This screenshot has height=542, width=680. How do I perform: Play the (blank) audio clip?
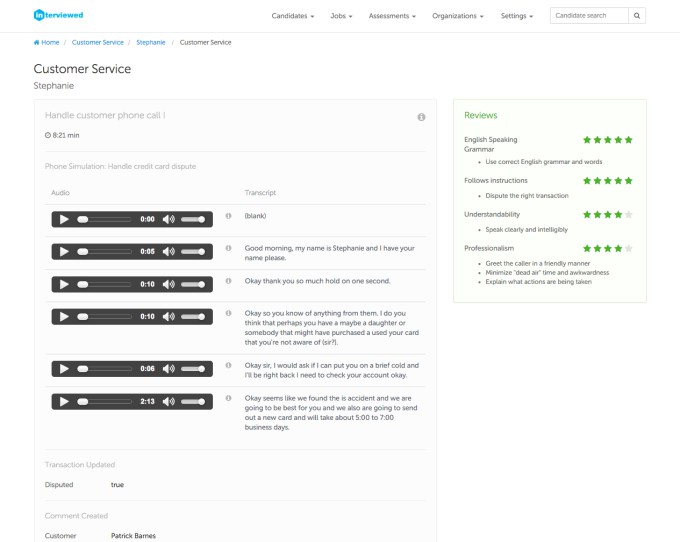64,219
